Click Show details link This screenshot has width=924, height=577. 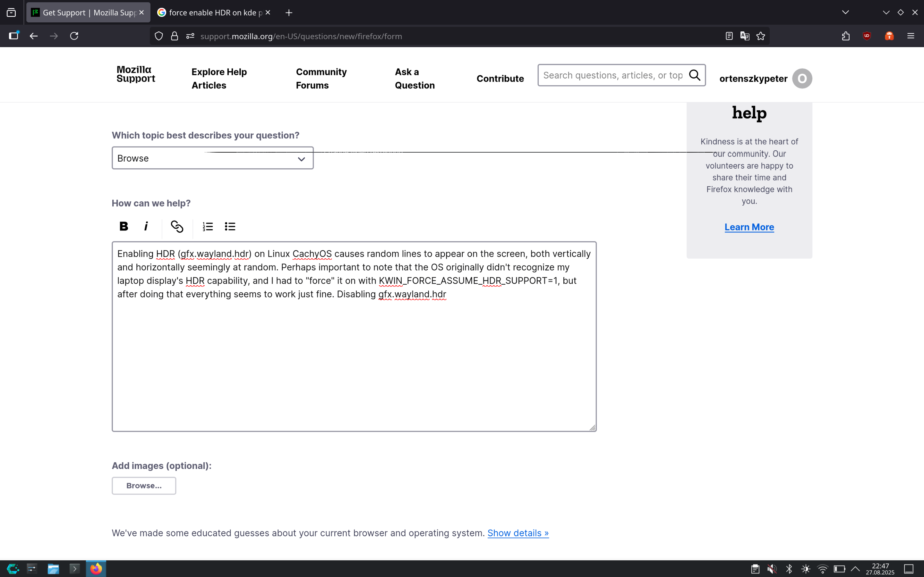point(518,533)
